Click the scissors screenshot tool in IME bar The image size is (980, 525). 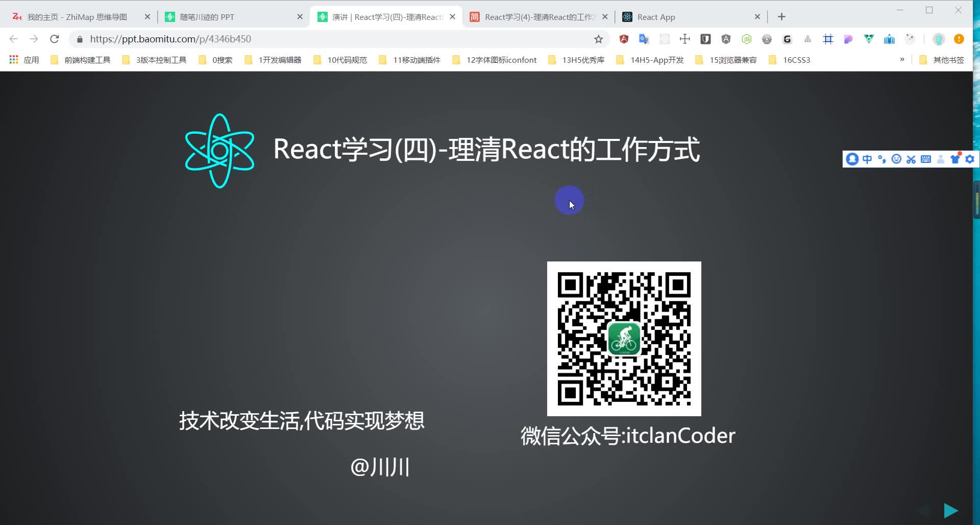911,159
